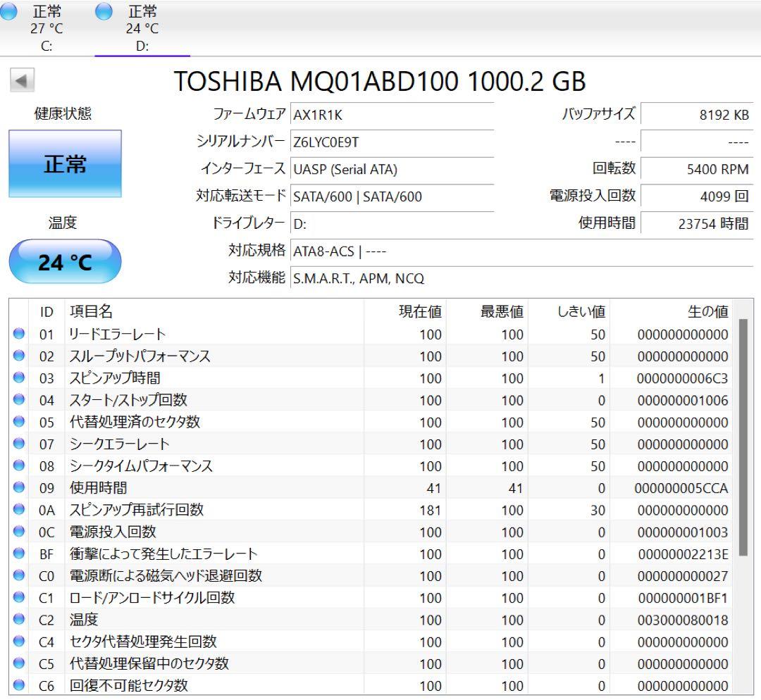The height and width of the screenshot is (700, 761).
Task: Click the status dot for ID C0 row
Action: tap(19, 575)
